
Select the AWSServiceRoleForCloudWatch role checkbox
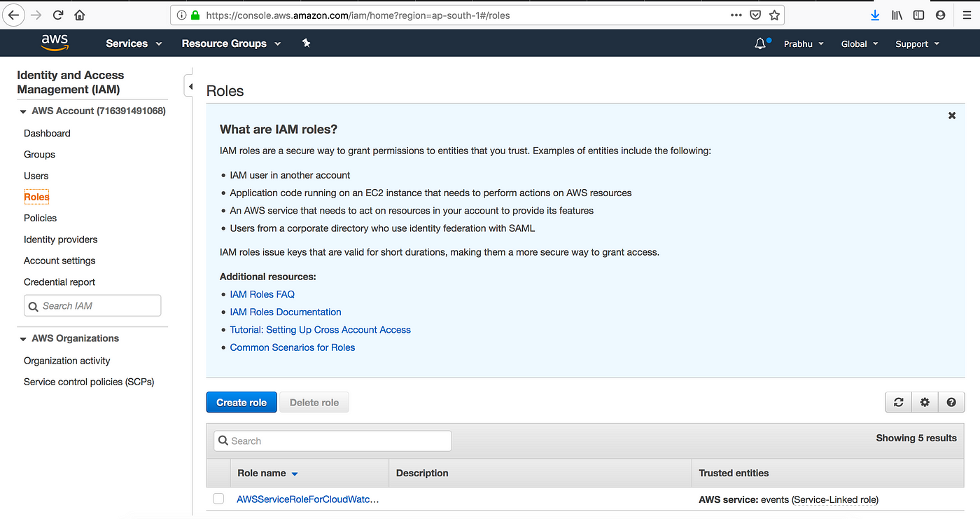218,499
